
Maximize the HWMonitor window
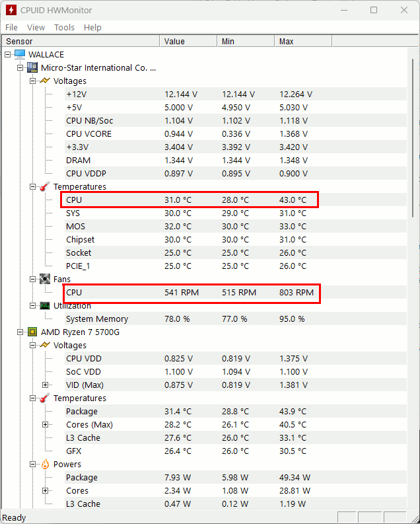(x=374, y=10)
